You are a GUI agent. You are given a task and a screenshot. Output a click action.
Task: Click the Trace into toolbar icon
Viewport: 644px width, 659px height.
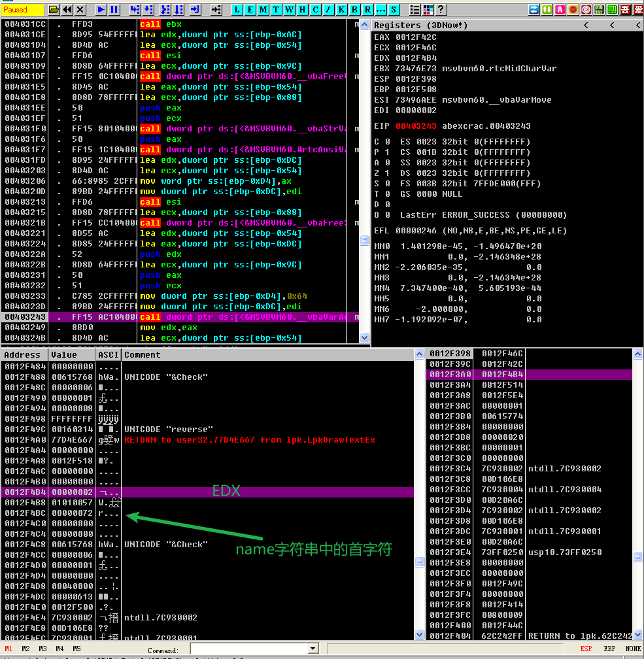[x=165, y=9]
